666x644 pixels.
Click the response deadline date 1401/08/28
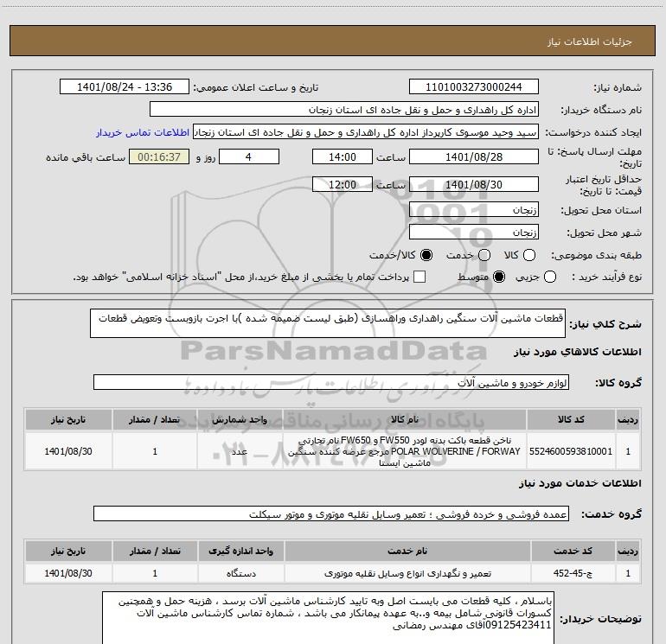(474, 156)
